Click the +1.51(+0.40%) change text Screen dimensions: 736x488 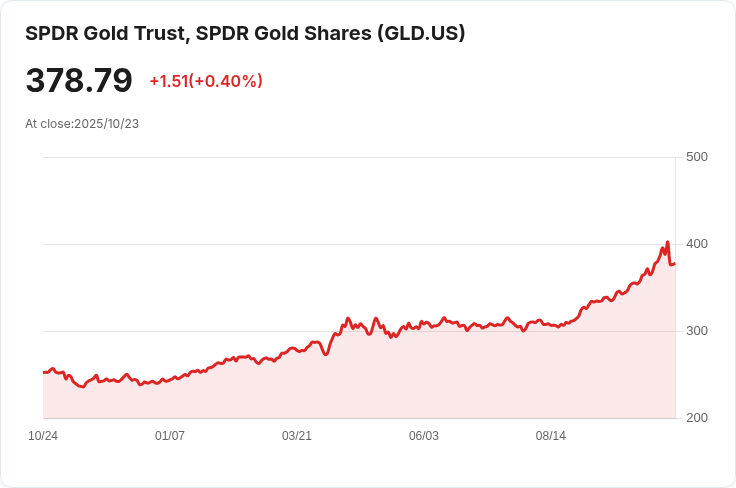coord(206,81)
